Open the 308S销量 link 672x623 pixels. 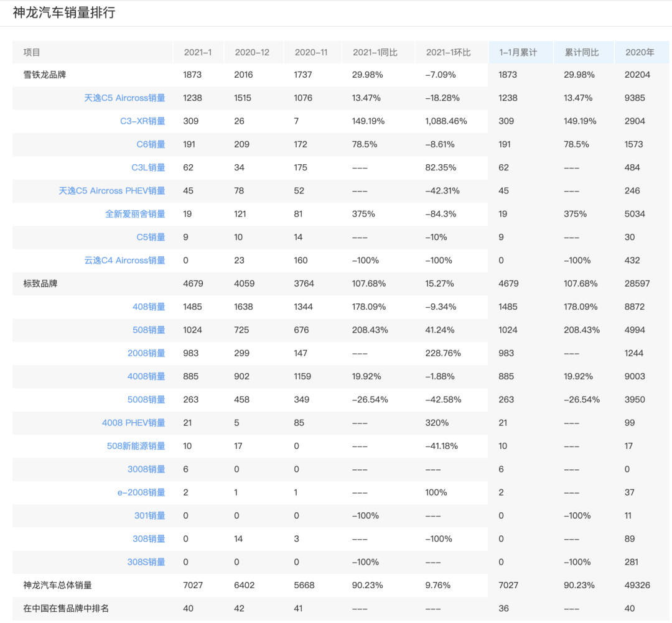[x=146, y=562]
